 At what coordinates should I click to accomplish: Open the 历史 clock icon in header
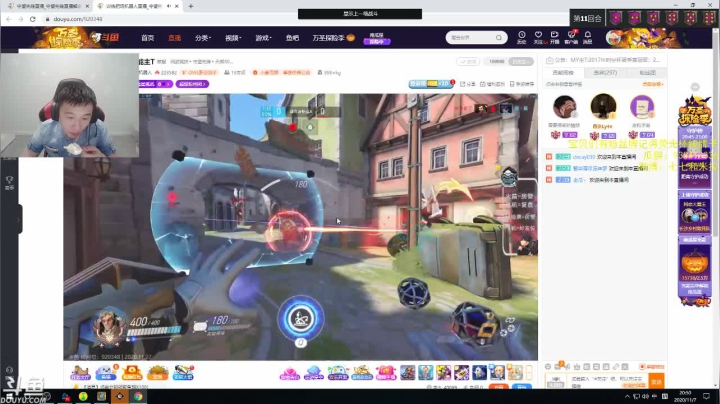522,37
